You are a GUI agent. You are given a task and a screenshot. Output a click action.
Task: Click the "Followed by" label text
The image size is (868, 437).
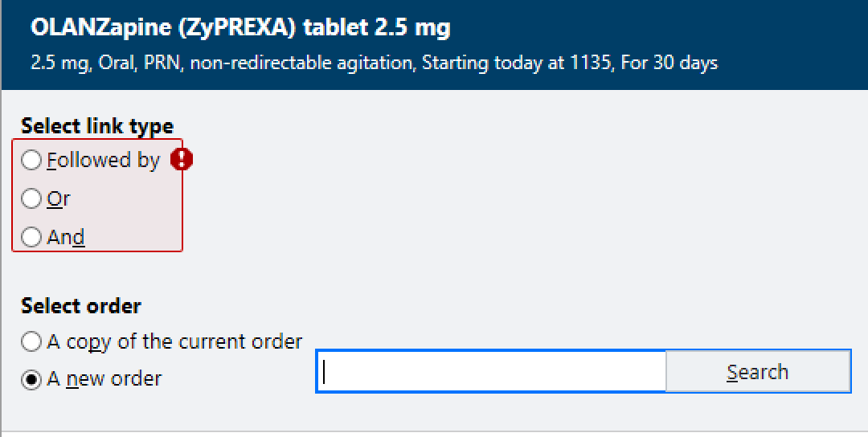(103, 161)
